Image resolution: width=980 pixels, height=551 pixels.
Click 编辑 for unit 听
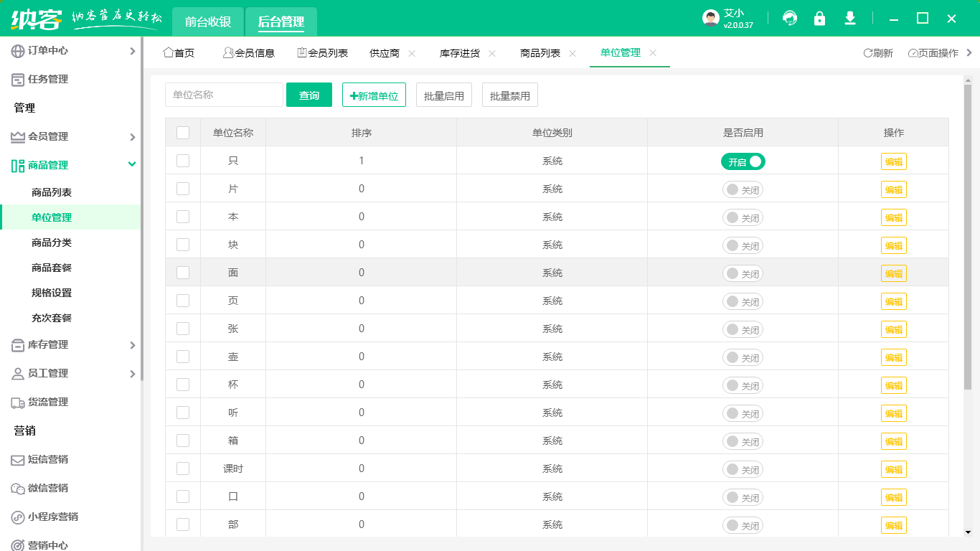pos(894,413)
